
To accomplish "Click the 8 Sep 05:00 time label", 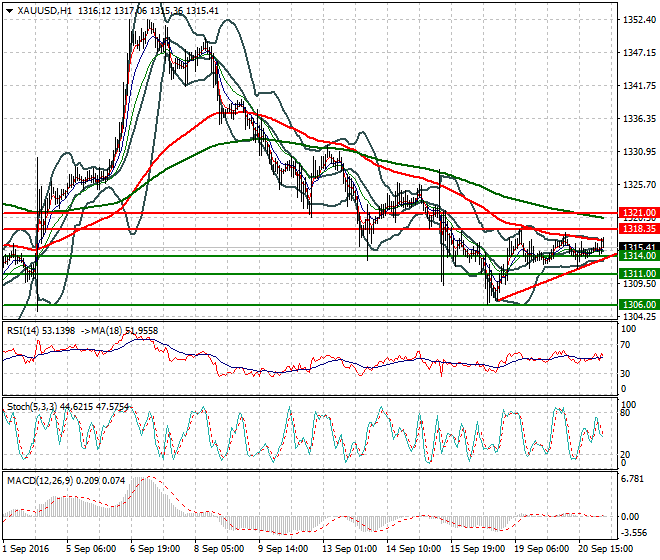I will [x=219, y=549].
